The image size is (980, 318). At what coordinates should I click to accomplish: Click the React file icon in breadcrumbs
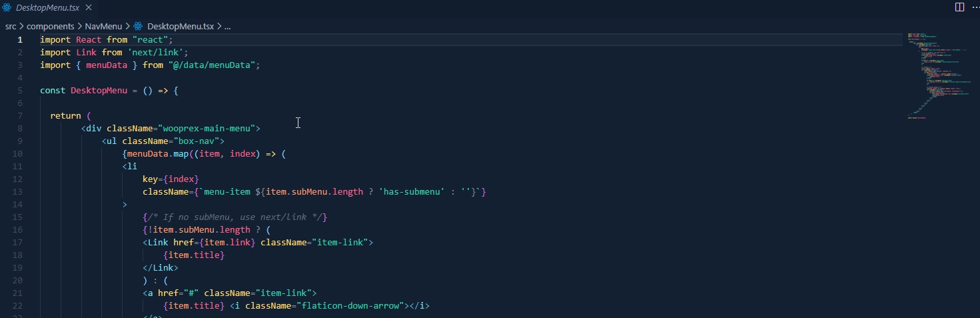coord(138,27)
